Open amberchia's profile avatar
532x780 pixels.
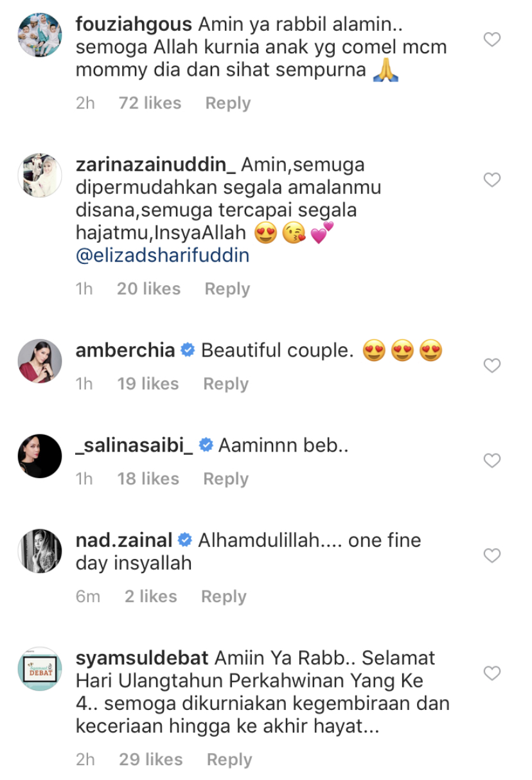pyautogui.click(x=40, y=360)
